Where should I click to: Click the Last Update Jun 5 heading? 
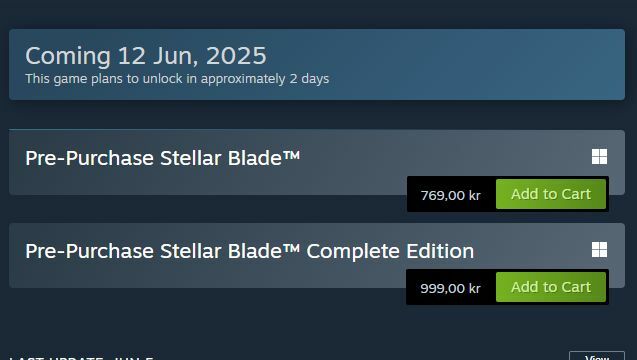click(81, 358)
